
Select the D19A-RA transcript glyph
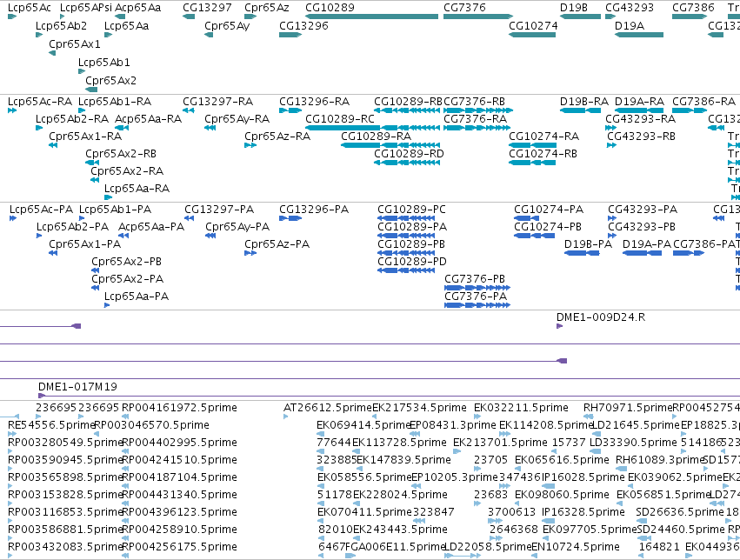[639, 110]
